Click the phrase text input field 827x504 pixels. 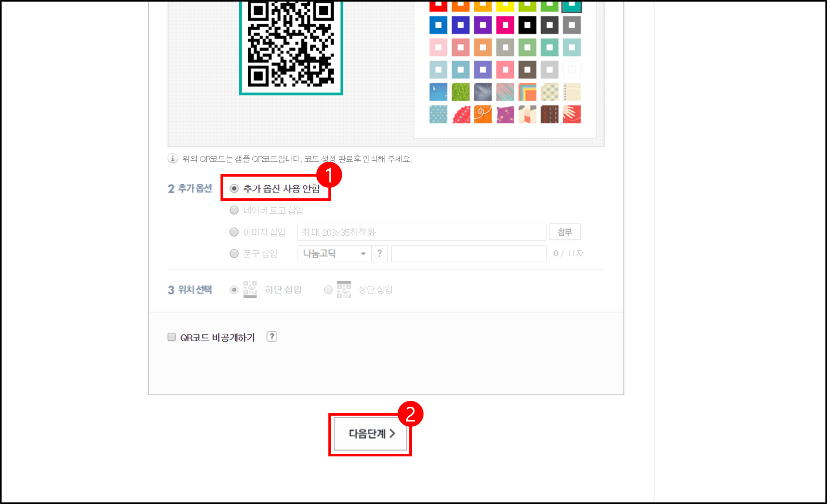468,253
